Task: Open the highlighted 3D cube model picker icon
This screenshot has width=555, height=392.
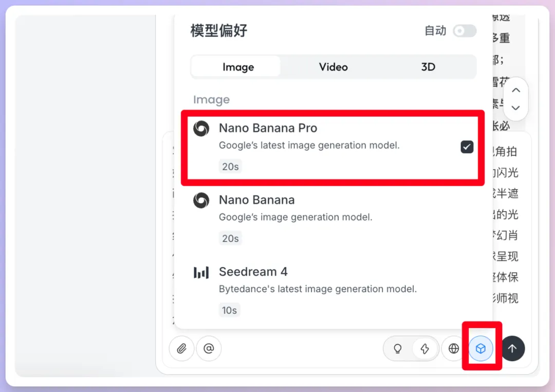Action: (x=481, y=348)
